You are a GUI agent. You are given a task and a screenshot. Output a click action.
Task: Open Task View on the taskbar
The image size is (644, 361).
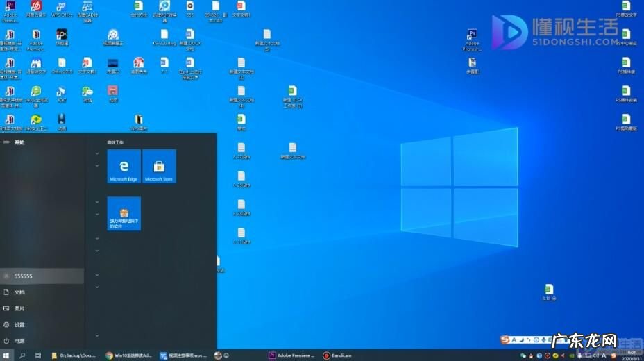(38, 355)
